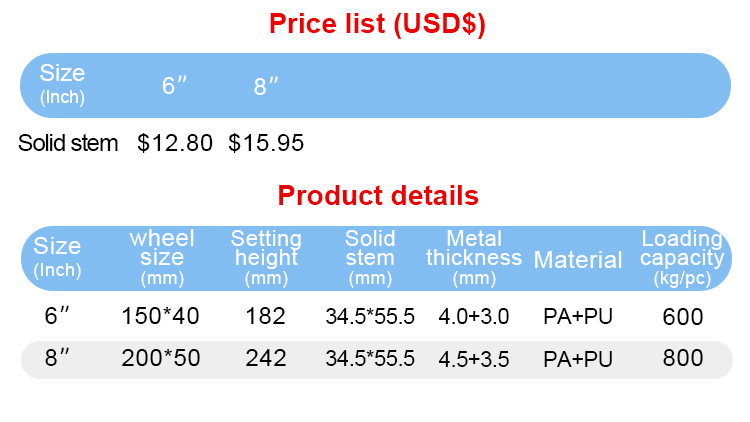750x422 pixels.
Task: Click the 600 loading capacity value
Action: point(683,317)
